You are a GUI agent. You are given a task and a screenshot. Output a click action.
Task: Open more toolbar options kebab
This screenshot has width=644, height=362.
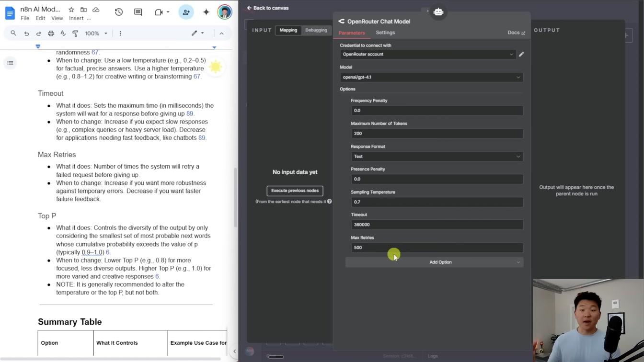tap(120, 34)
